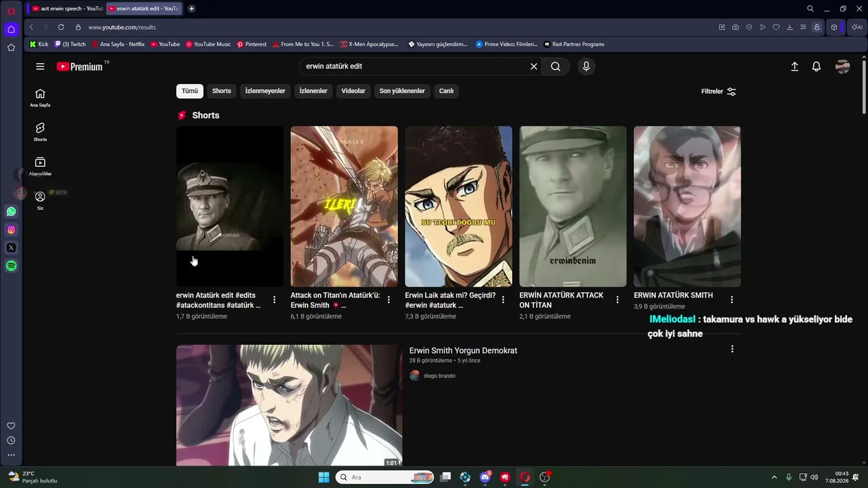Screen dimensions: 868x488
Task: Go to YouTube Premium home via logo
Action: tap(79, 66)
